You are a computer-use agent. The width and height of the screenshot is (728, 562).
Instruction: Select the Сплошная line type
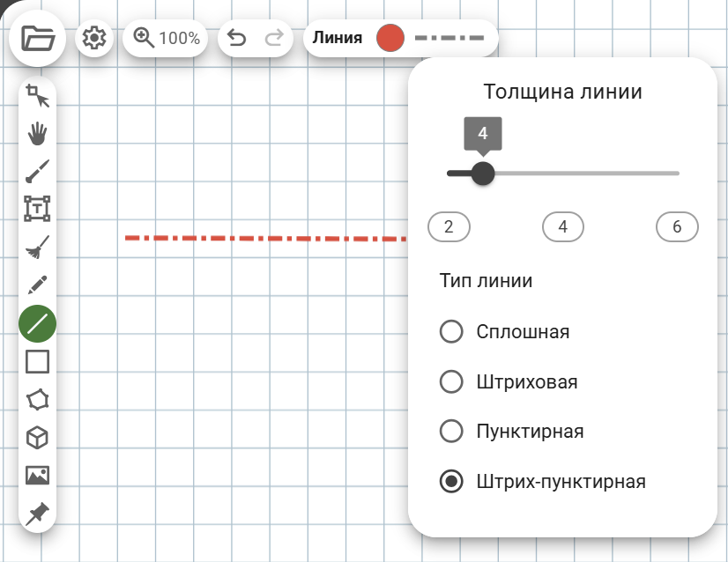[x=451, y=332]
